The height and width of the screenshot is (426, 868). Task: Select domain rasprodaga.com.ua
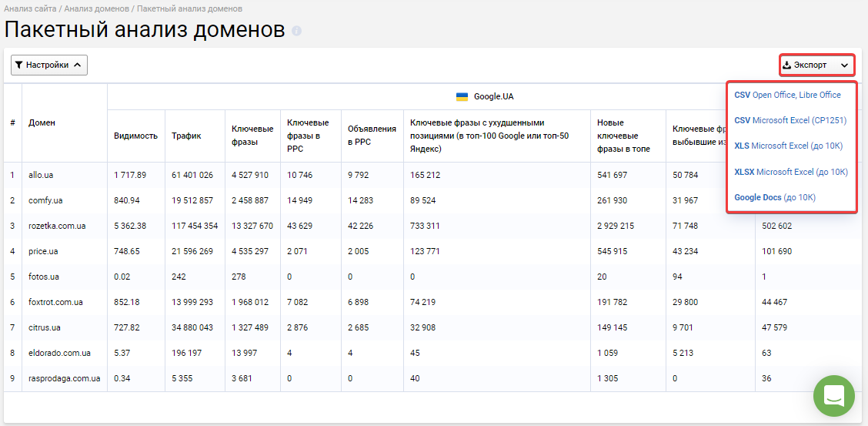pos(64,379)
